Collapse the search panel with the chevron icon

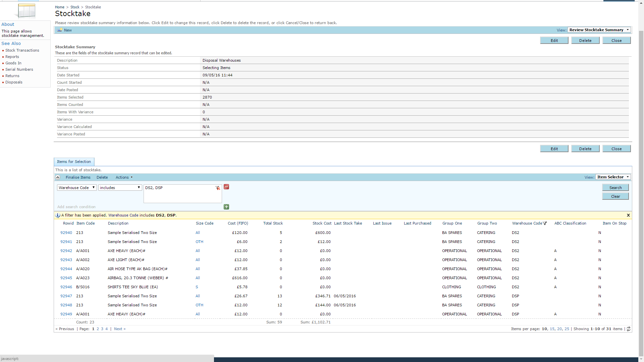(58, 177)
